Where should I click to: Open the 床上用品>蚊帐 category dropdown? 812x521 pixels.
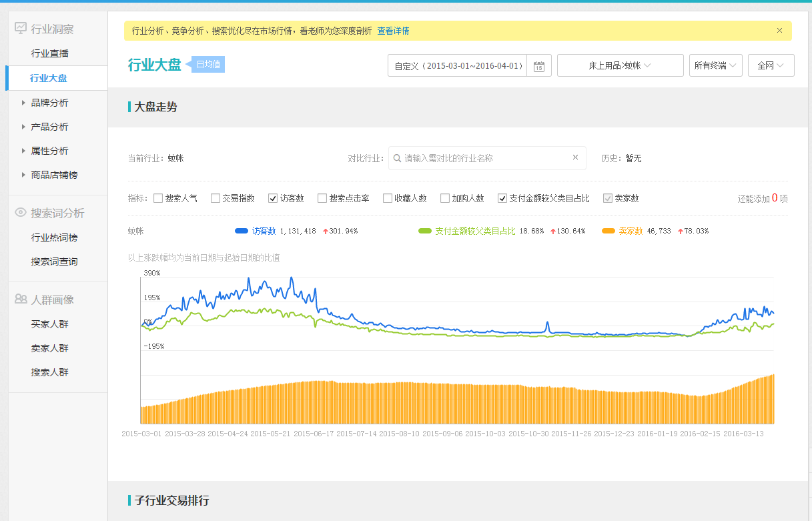coord(620,65)
